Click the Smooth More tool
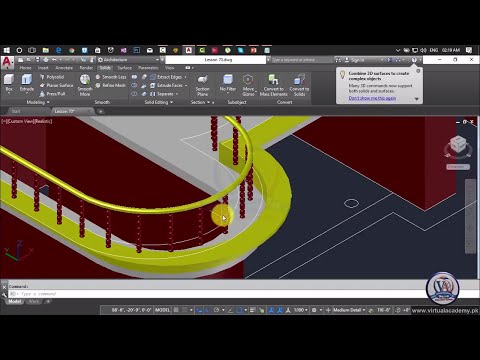 pyautogui.click(x=85, y=85)
